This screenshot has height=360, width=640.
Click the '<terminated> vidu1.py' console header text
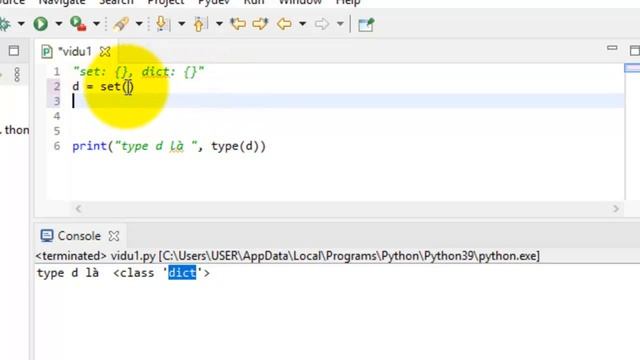(96, 256)
